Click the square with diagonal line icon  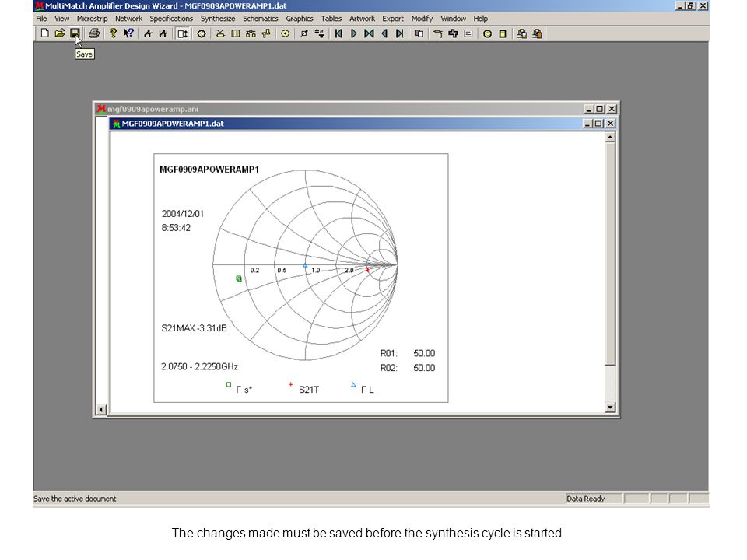click(x=304, y=33)
